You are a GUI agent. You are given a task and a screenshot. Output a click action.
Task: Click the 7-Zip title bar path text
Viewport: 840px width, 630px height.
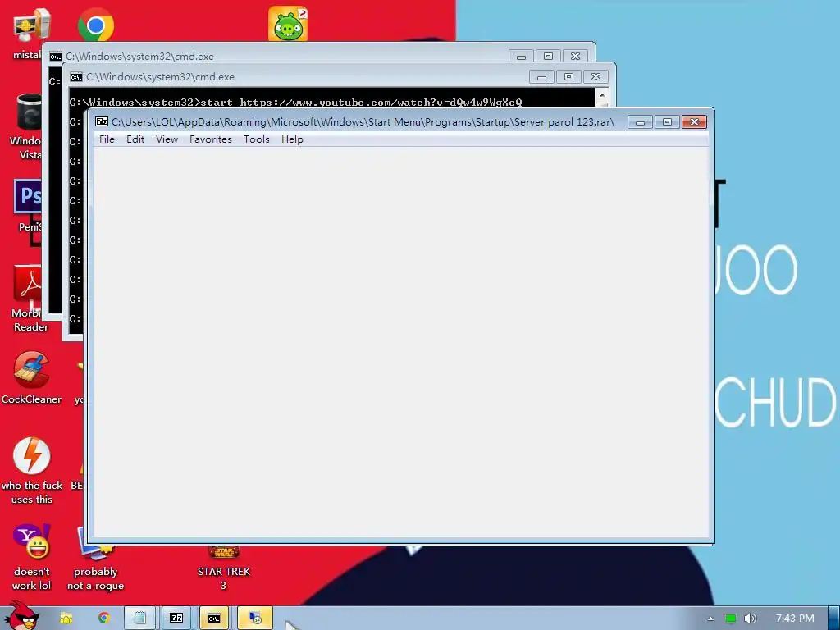click(363, 122)
